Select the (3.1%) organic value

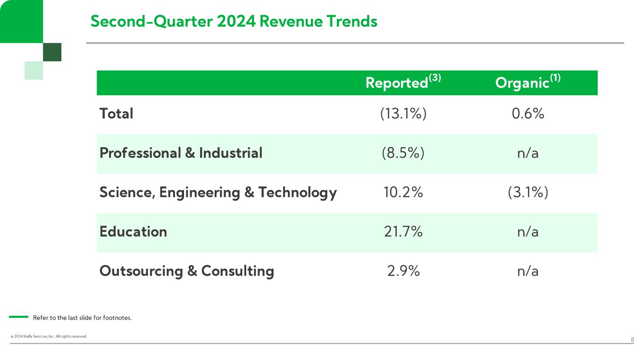click(x=528, y=192)
